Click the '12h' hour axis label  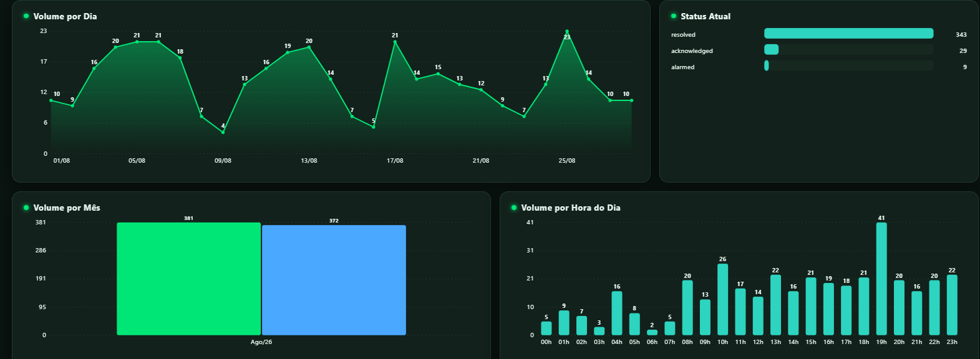(x=758, y=342)
